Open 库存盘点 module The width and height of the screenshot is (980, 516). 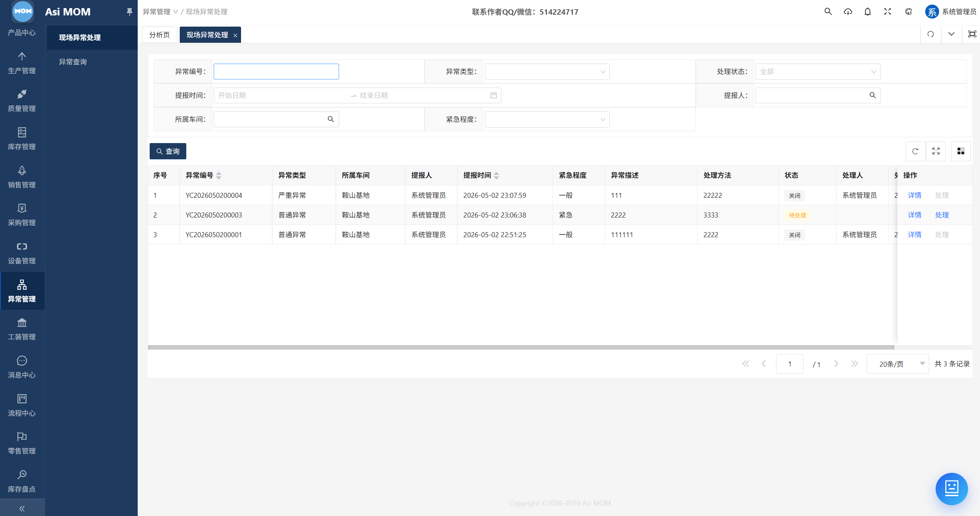tap(22, 481)
